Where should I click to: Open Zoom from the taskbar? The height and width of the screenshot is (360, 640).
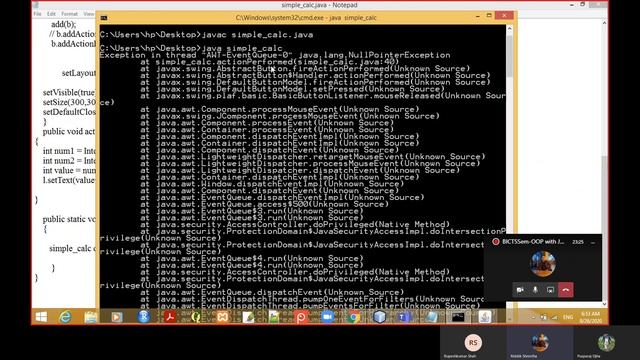327,317
